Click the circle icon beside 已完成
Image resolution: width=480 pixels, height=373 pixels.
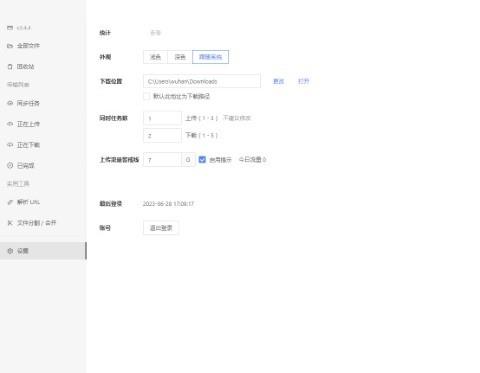coord(10,165)
